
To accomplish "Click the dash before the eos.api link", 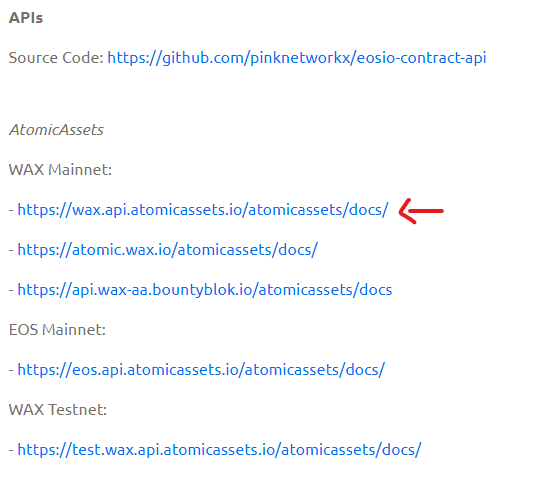I will 11,370.
